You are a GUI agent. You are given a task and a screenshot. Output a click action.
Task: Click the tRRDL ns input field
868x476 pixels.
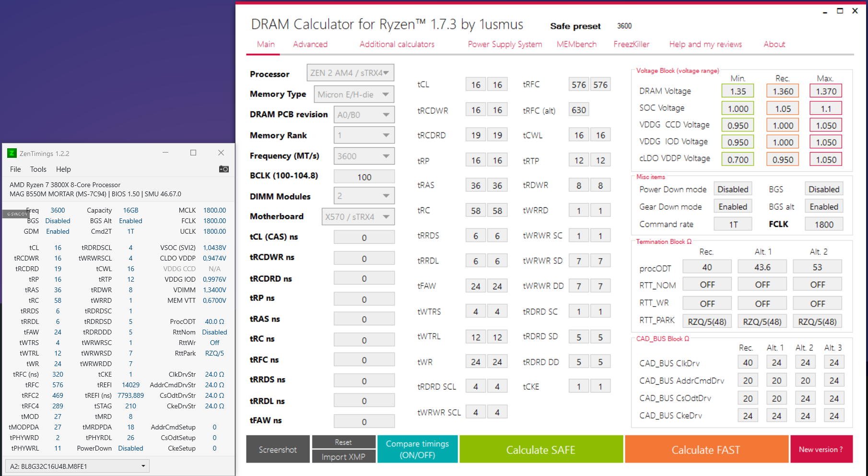pyautogui.click(x=364, y=401)
